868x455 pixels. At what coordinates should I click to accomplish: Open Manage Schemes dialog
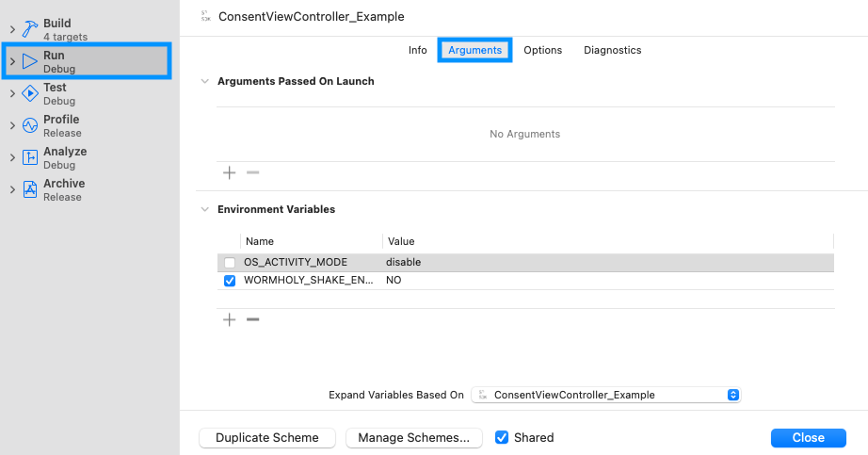click(414, 437)
